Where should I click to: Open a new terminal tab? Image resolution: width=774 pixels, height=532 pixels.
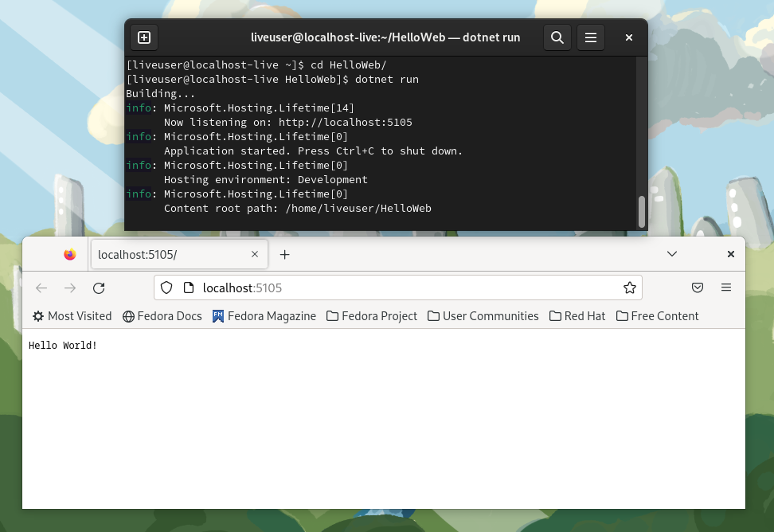(144, 37)
